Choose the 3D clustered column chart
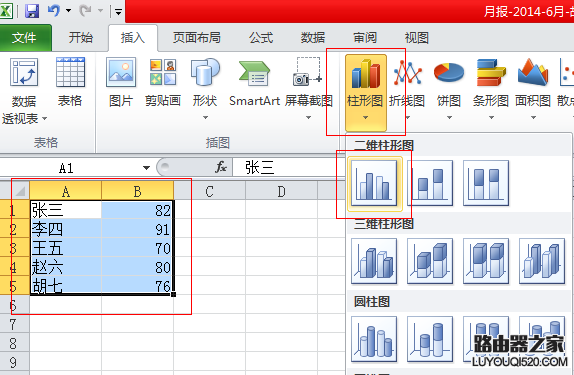 pyautogui.click(x=374, y=261)
